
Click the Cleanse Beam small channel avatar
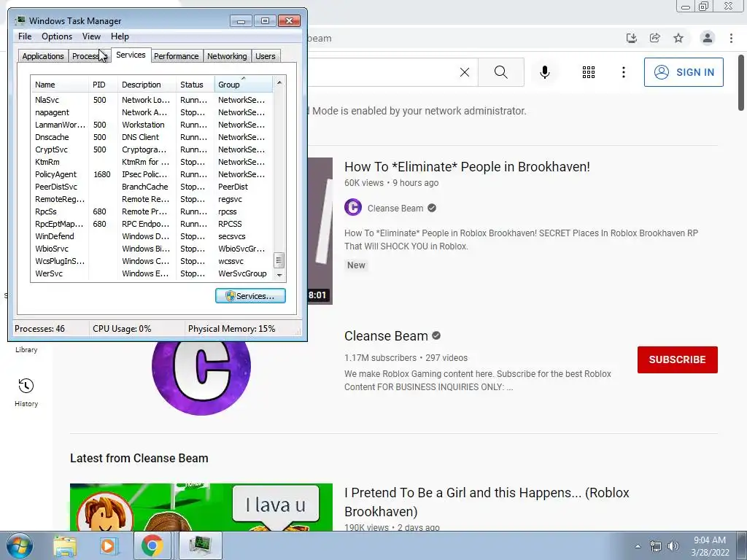[353, 208]
